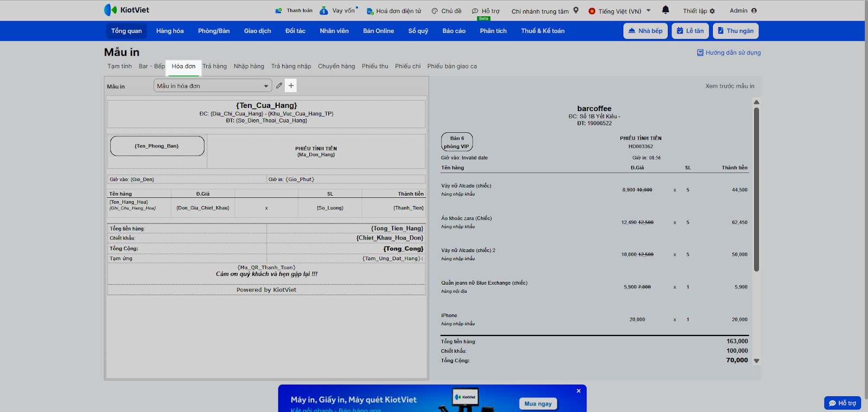The height and width of the screenshot is (412, 868).
Task: Open Hỗ trợ Beta chat in top bar
Action: (486, 11)
